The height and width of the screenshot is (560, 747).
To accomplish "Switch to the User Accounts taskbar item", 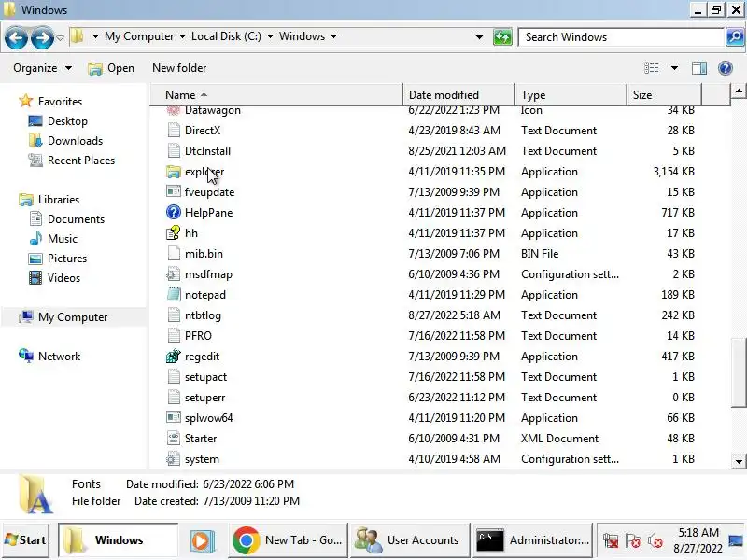I will point(410,540).
